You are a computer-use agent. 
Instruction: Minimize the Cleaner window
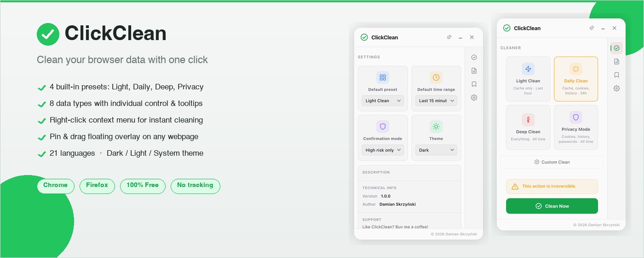pos(603,29)
